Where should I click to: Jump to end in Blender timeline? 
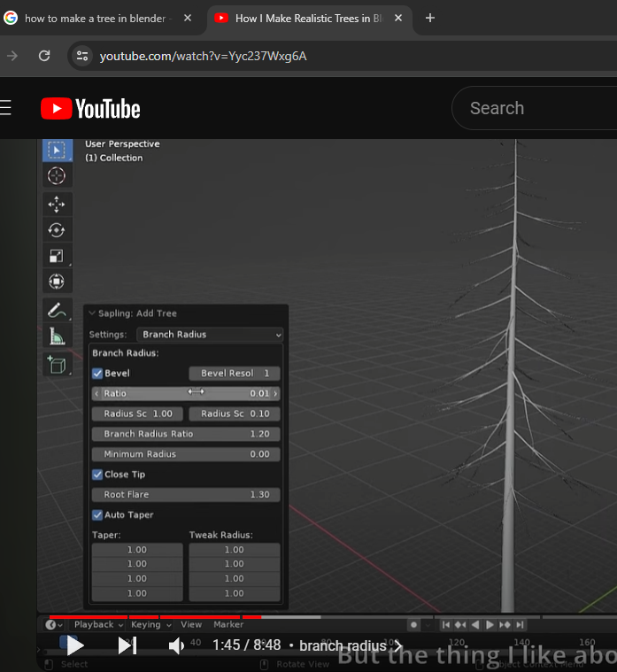point(520,625)
